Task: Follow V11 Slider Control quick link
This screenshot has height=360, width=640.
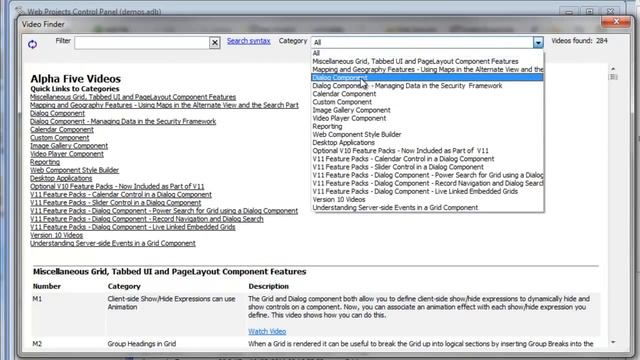Action: coord(116,203)
